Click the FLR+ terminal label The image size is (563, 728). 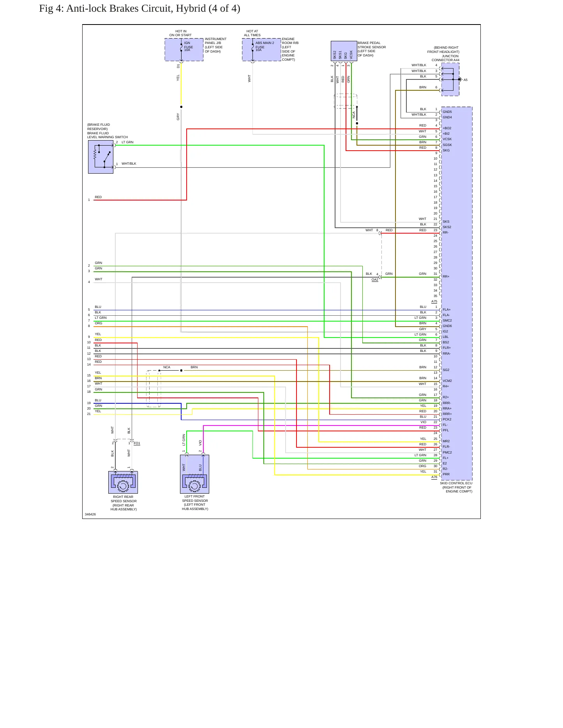(447, 348)
